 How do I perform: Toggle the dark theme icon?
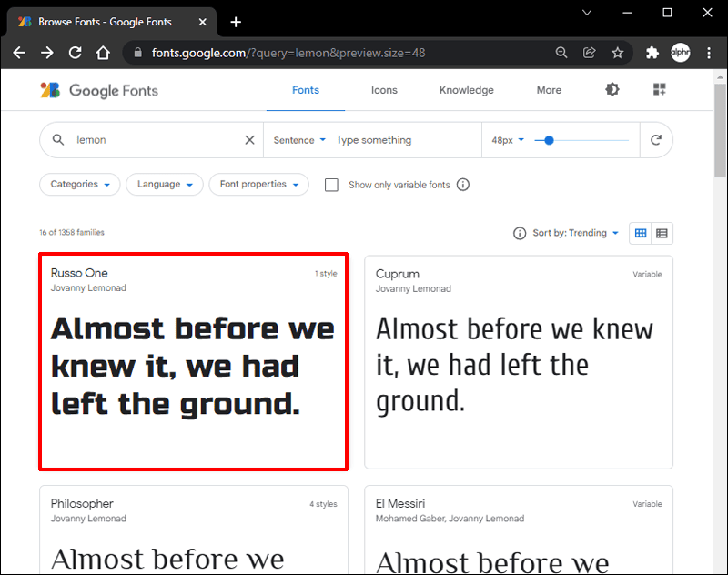tap(612, 89)
